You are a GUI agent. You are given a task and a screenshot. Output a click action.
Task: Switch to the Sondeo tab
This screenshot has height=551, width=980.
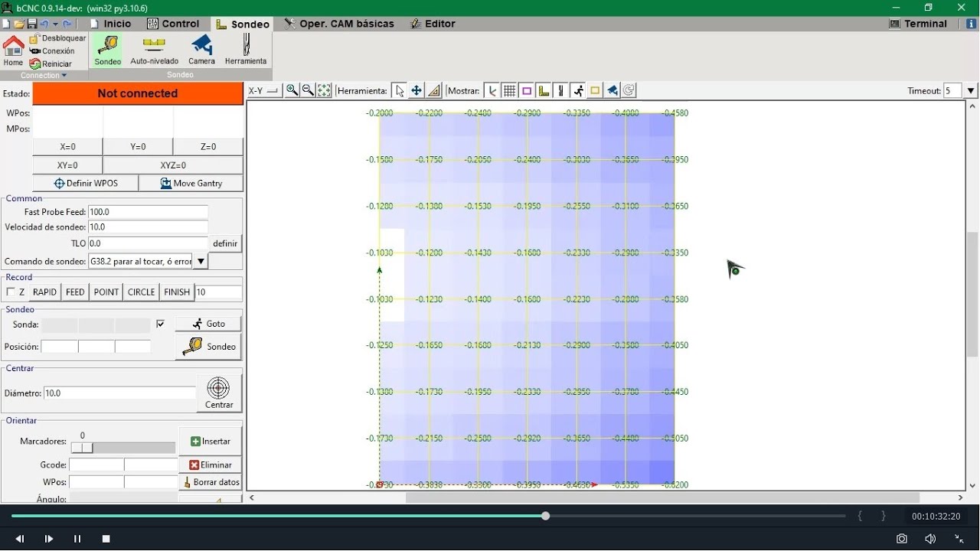(243, 24)
